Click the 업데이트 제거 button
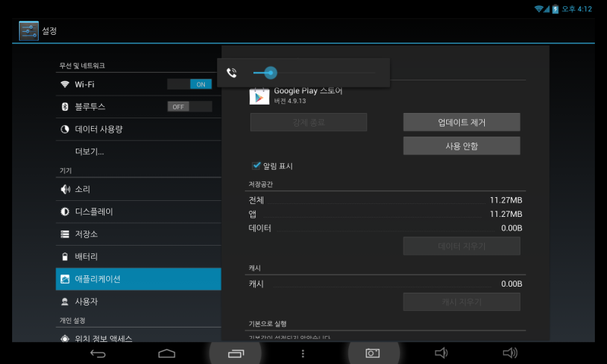 click(x=461, y=122)
